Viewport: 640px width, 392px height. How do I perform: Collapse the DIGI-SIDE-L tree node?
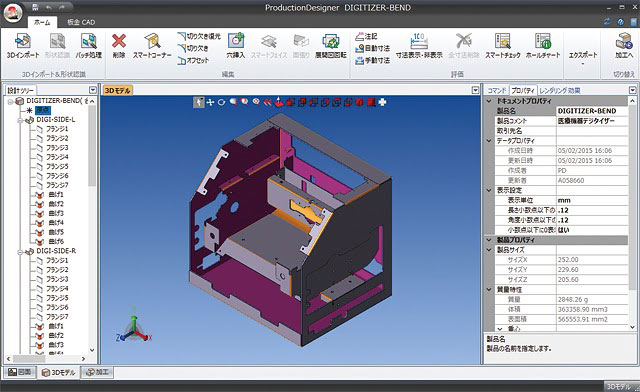click(20, 120)
